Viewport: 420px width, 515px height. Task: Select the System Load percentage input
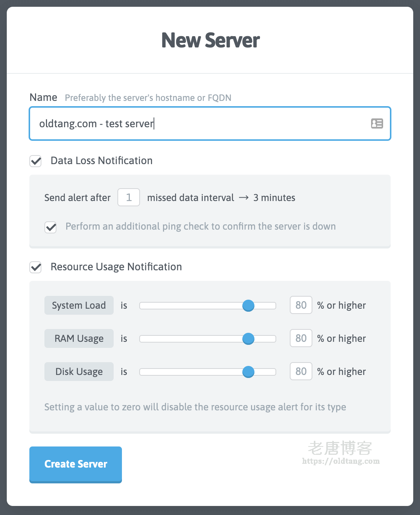301,305
